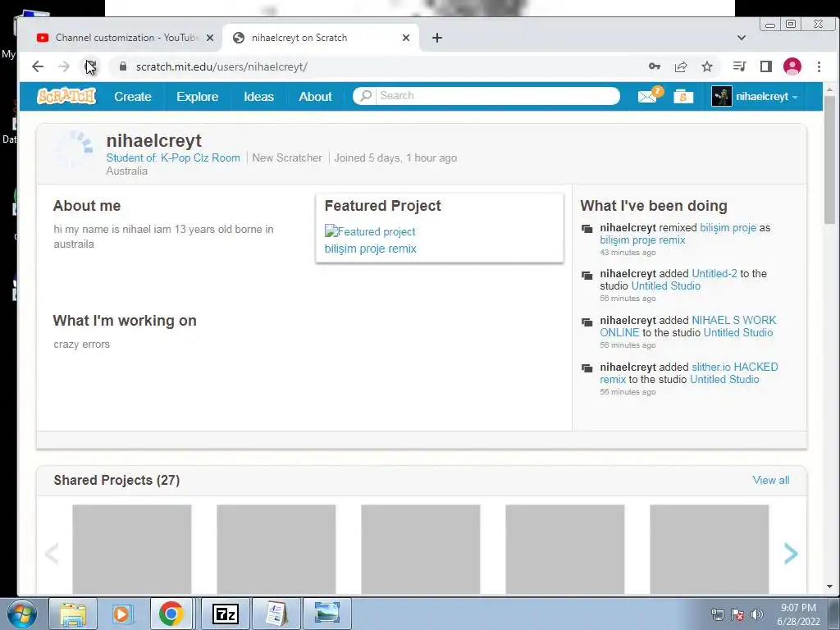
Task: Bookmark this page with star icon
Action: tap(707, 66)
